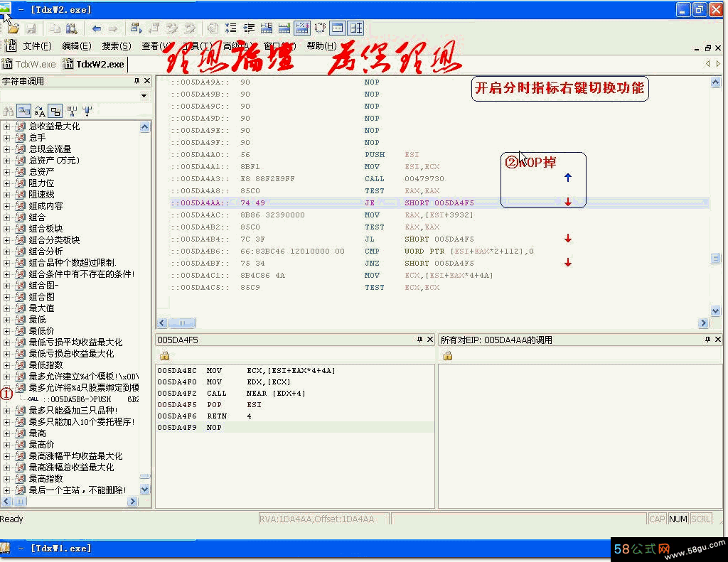Toggle the highlighted percent/dollar view toolbar icon
This screenshot has width=728, height=562.
pos(301,28)
